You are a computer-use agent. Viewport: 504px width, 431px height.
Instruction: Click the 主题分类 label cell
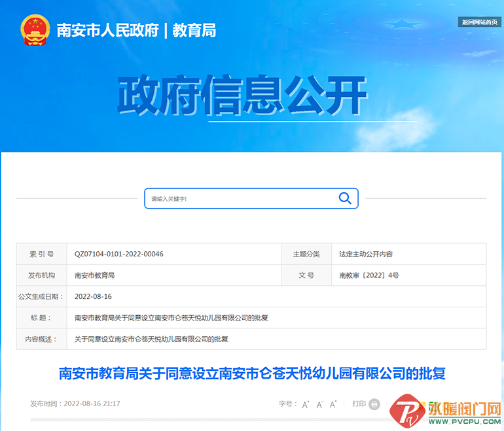[x=306, y=254]
